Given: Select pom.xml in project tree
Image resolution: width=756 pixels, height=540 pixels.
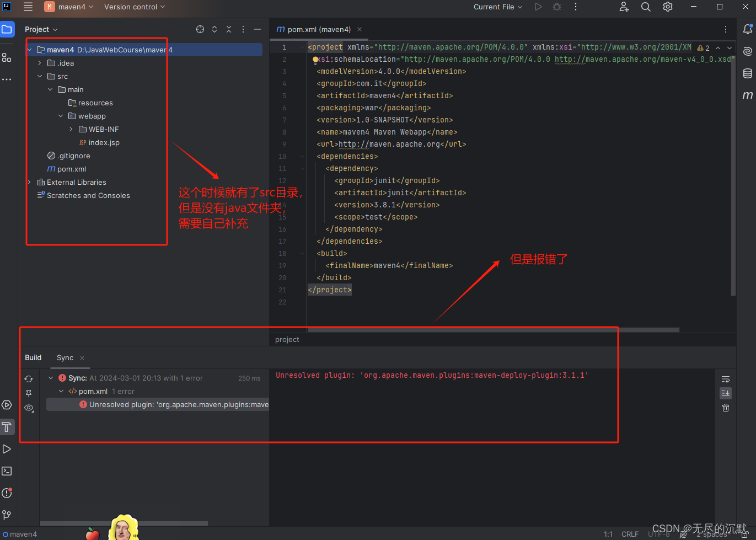Looking at the screenshot, I should coord(67,169).
